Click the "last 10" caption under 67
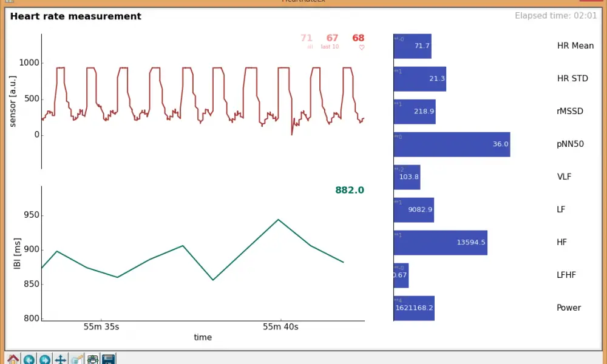Viewport: 607px width, 364px height. pos(330,47)
